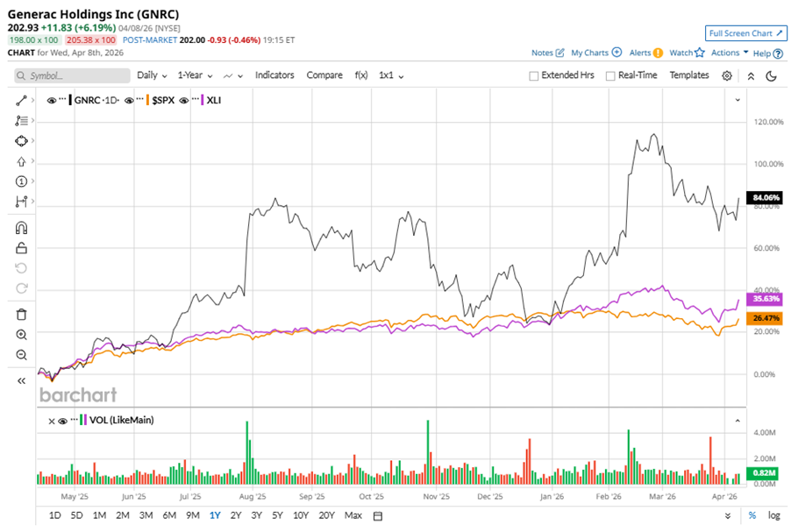Screen dimensions: 791x532
Task: Open $SPX series options ellipsis
Action: click(139, 99)
